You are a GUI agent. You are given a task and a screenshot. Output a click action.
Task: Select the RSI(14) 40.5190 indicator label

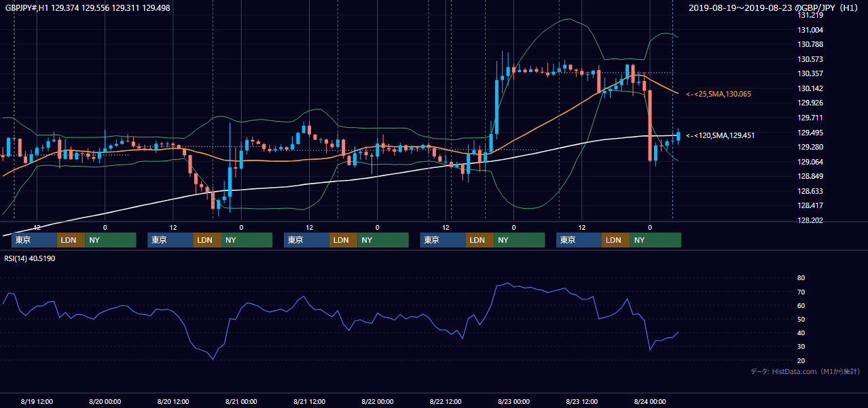coord(30,258)
